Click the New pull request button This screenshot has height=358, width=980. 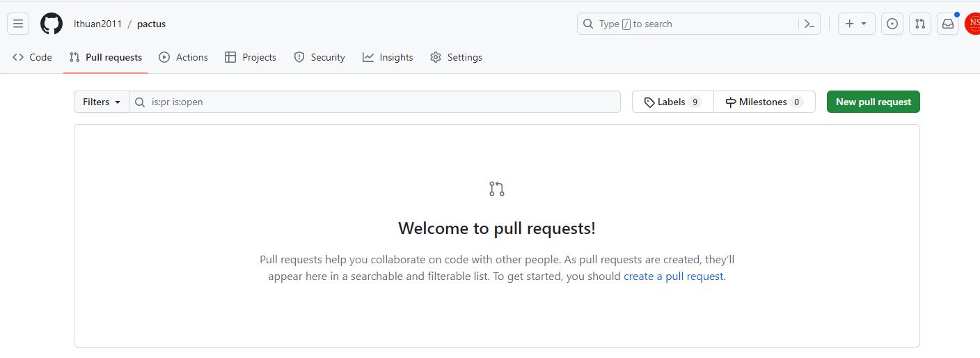(x=873, y=102)
